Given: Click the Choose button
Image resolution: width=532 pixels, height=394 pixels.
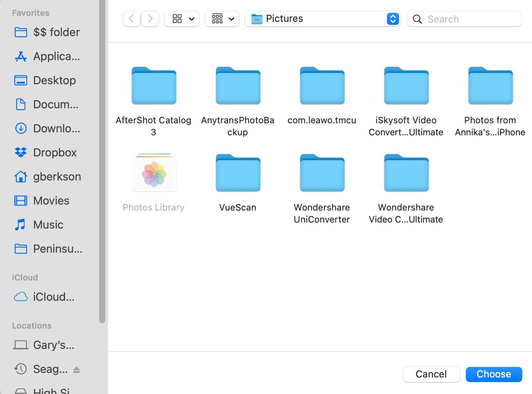Looking at the screenshot, I should coord(494,374).
